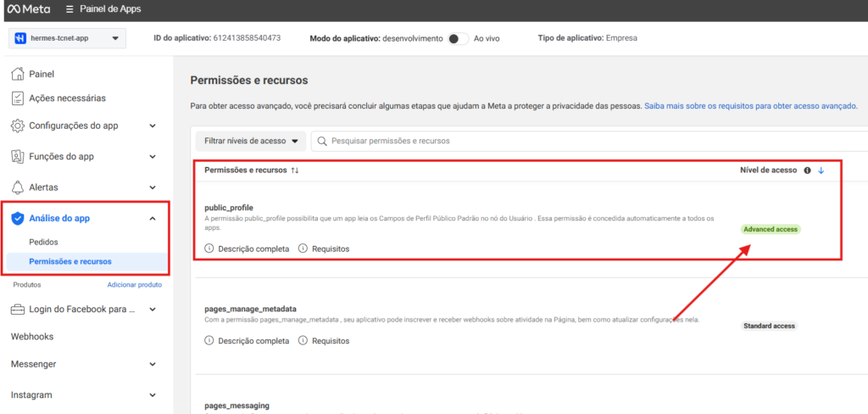868x414 pixels.
Task: Toggle the app mode to Ao vivo
Action: click(x=458, y=39)
